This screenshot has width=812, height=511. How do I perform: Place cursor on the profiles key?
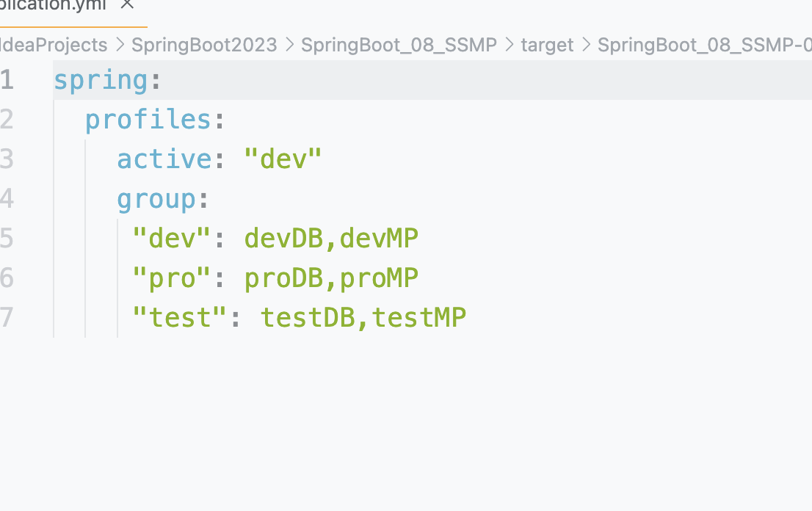tap(148, 120)
